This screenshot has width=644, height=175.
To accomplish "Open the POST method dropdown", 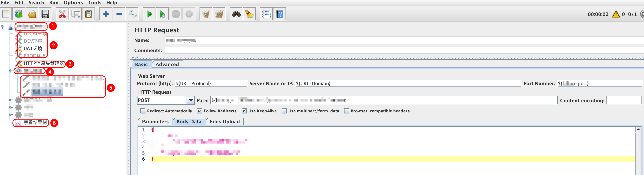I will [191, 100].
